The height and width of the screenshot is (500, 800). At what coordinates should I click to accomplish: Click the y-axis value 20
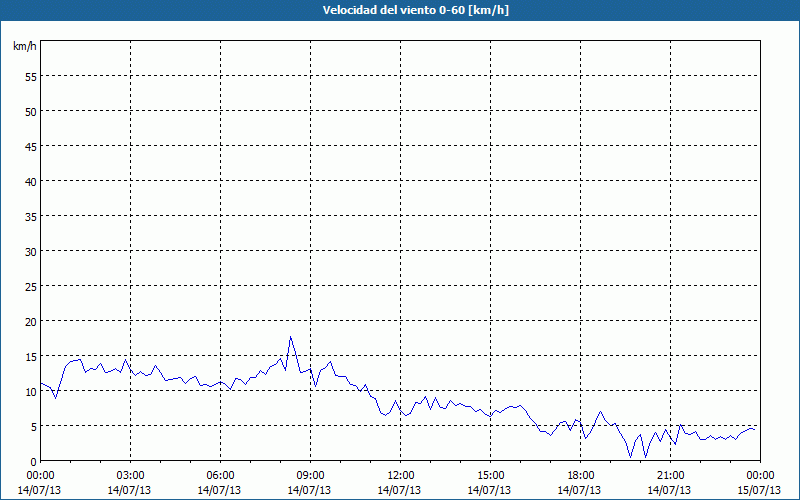pyautogui.click(x=31, y=321)
